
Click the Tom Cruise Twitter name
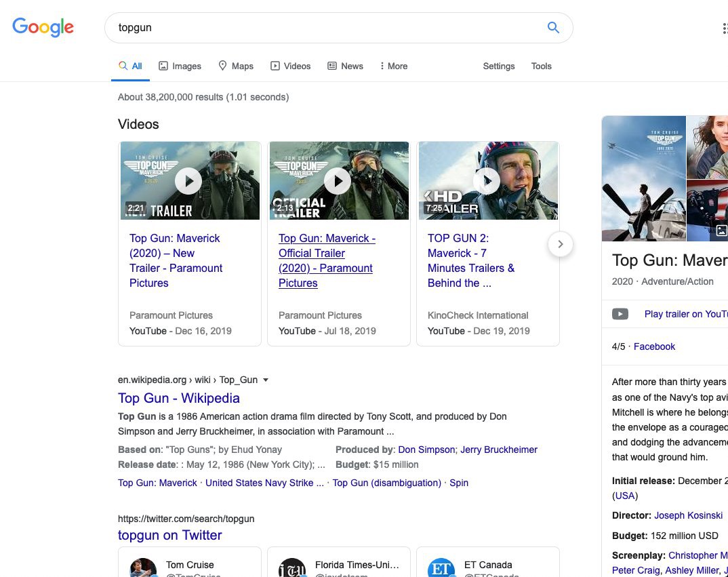click(190, 565)
